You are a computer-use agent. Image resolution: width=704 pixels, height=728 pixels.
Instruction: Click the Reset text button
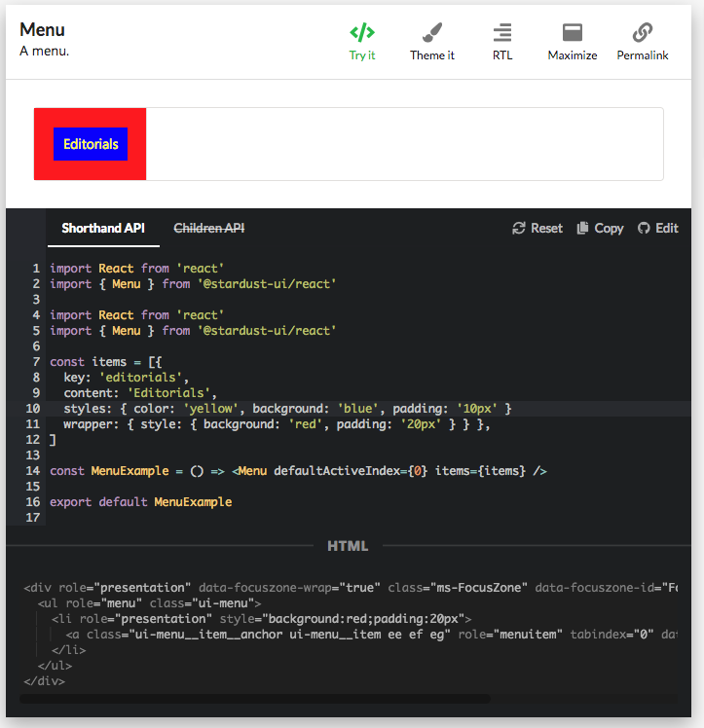(546, 228)
